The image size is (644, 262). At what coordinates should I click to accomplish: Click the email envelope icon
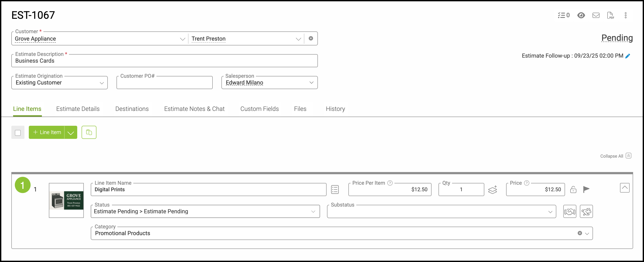point(596,16)
